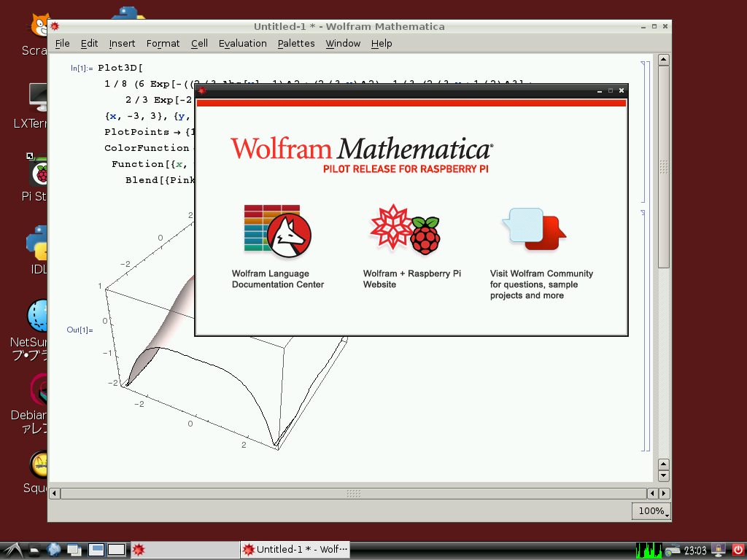Click the Scratch cat desktop icon
747x560 pixels.
[39, 26]
